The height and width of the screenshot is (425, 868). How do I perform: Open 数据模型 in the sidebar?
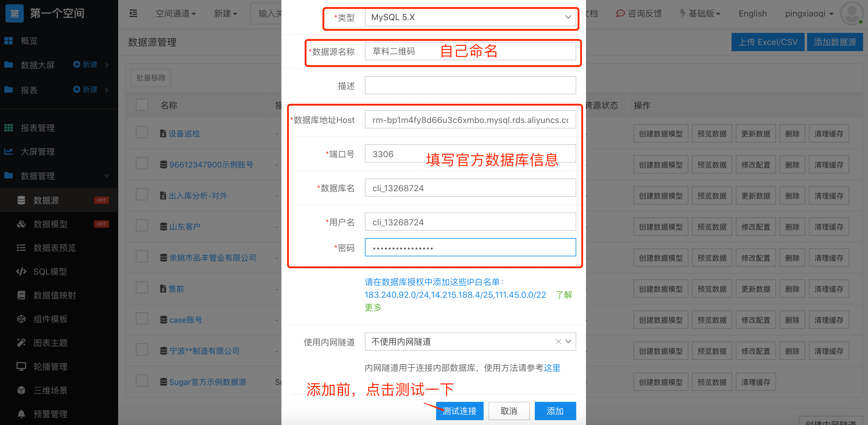[x=51, y=224]
